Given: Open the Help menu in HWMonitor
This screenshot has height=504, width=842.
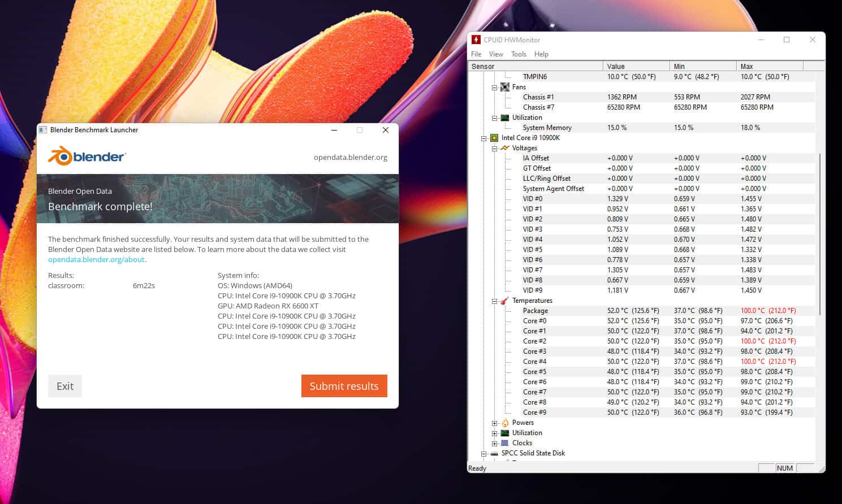Looking at the screenshot, I should (541, 54).
